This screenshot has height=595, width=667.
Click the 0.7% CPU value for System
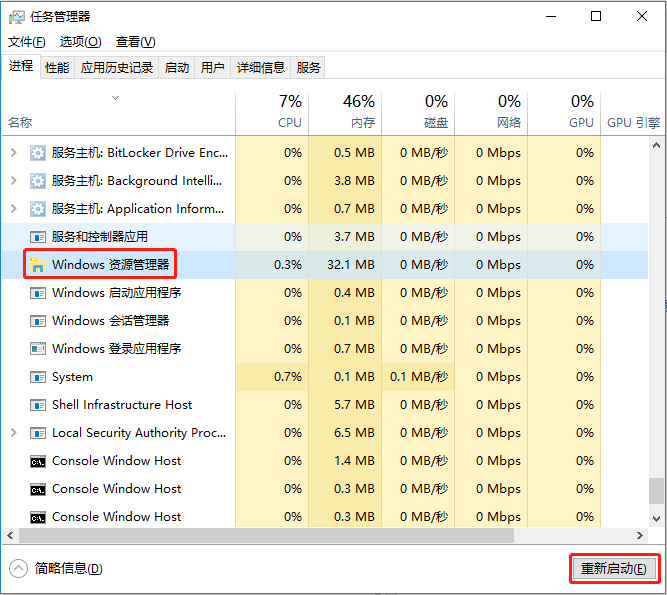tap(288, 377)
